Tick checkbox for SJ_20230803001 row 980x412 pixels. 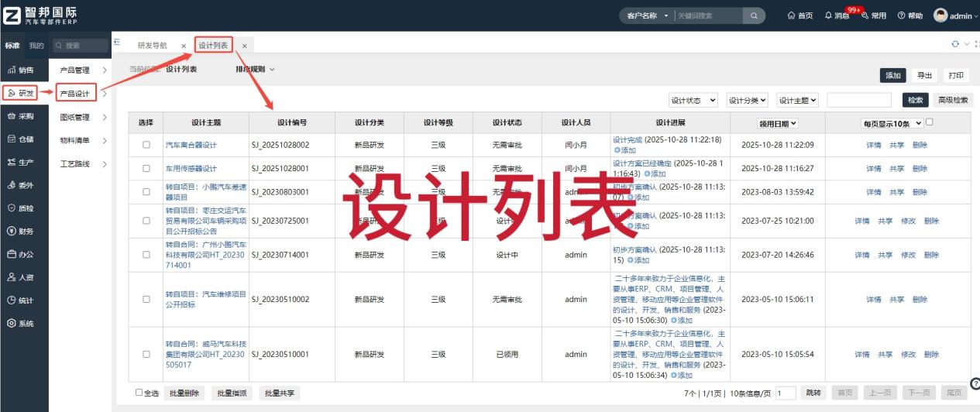pyautogui.click(x=146, y=191)
